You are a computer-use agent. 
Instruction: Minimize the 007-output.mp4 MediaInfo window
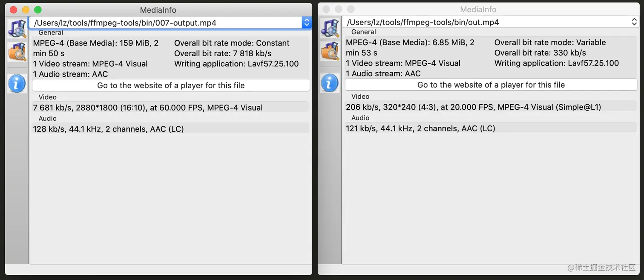[x=26, y=10]
